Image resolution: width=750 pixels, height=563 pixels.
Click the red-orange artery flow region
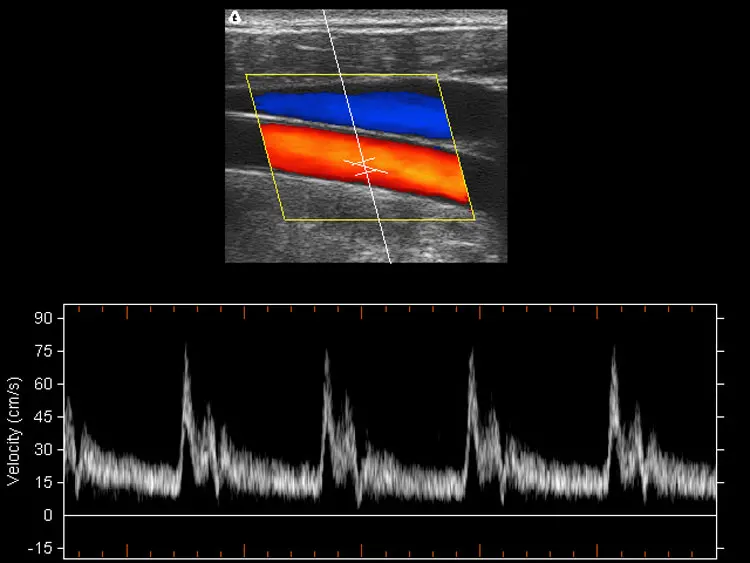point(366,163)
